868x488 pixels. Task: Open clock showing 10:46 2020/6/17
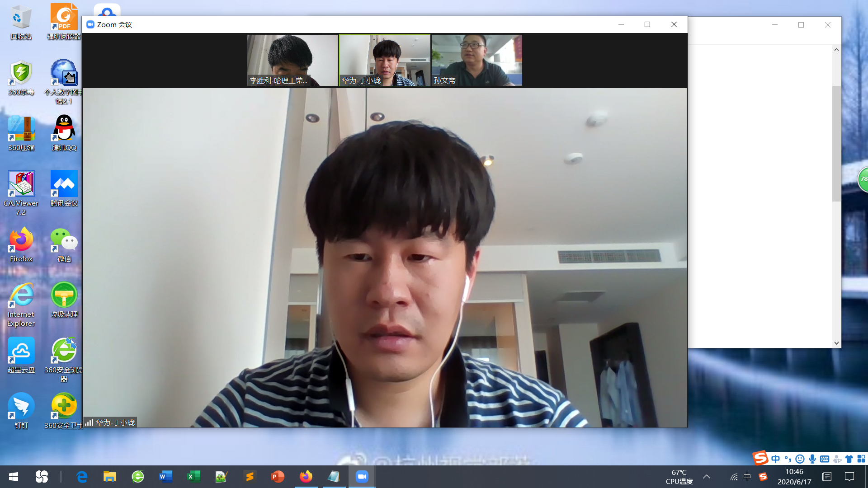tap(794, 477)
